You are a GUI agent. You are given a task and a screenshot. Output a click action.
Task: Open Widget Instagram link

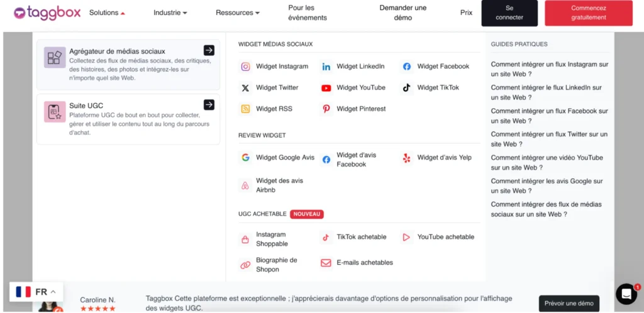click(282, 67)
